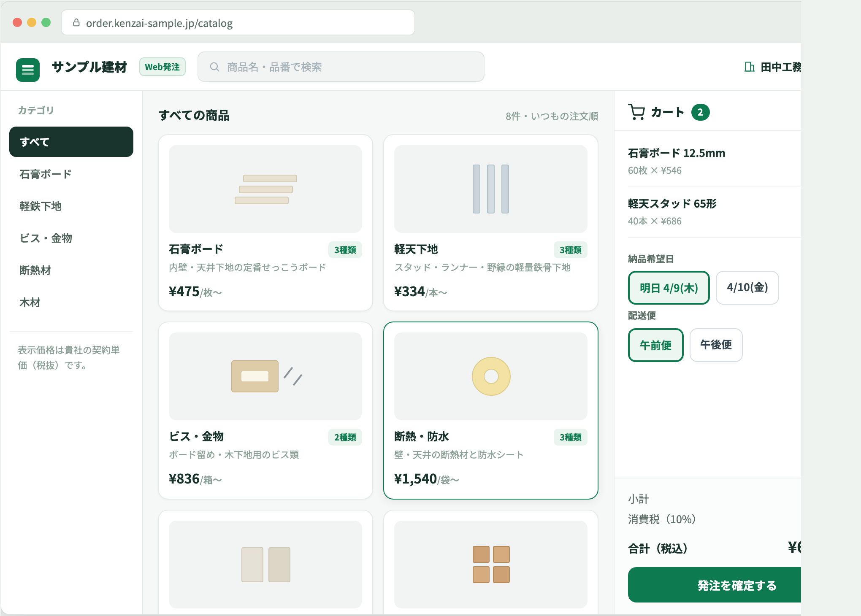Choose the 午後便 delivery option
Screen dimensions: 861x616
tap(716, 345)
